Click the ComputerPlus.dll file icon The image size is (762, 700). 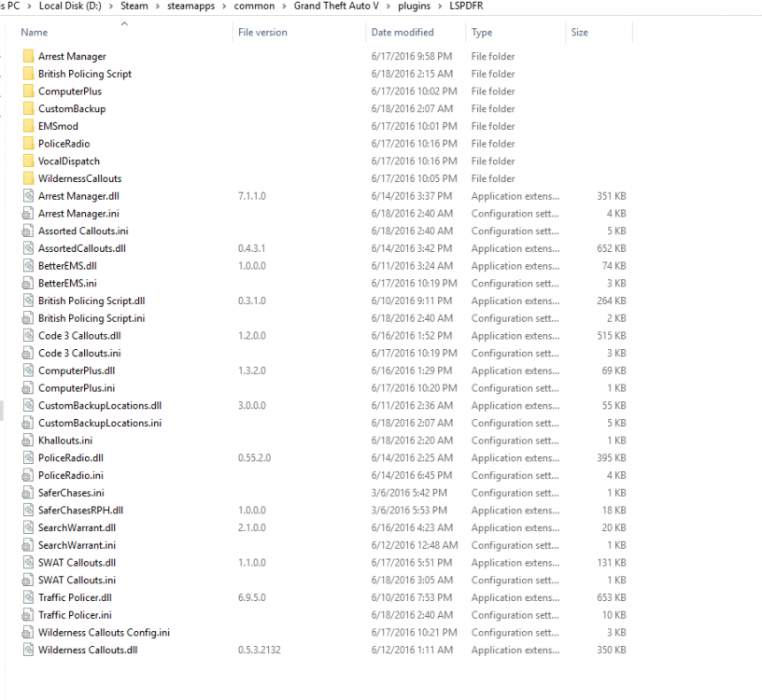[x=29, y=371]
